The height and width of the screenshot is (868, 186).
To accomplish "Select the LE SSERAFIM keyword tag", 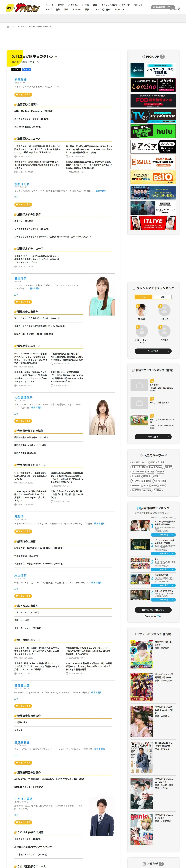I will click(138, 472).
